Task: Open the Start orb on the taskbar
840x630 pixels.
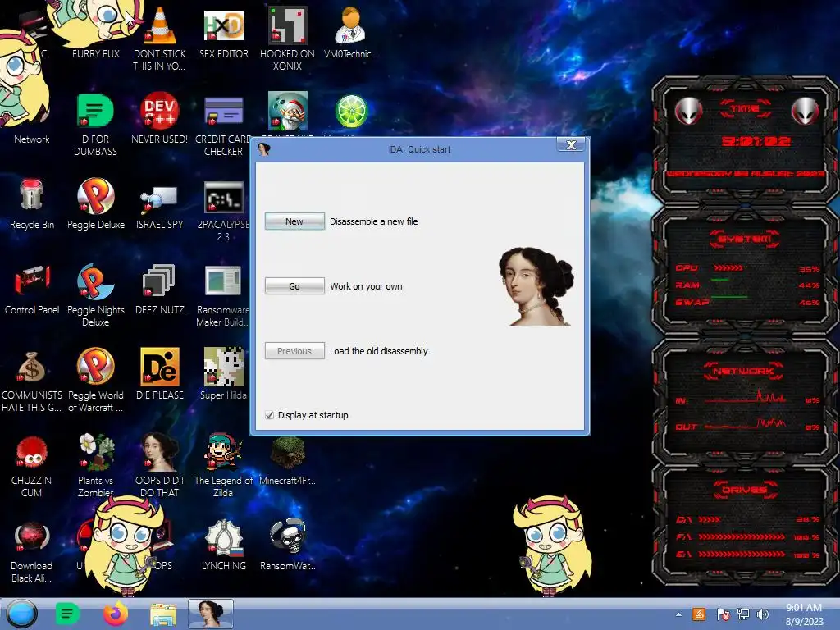Action: pos(22,614)
